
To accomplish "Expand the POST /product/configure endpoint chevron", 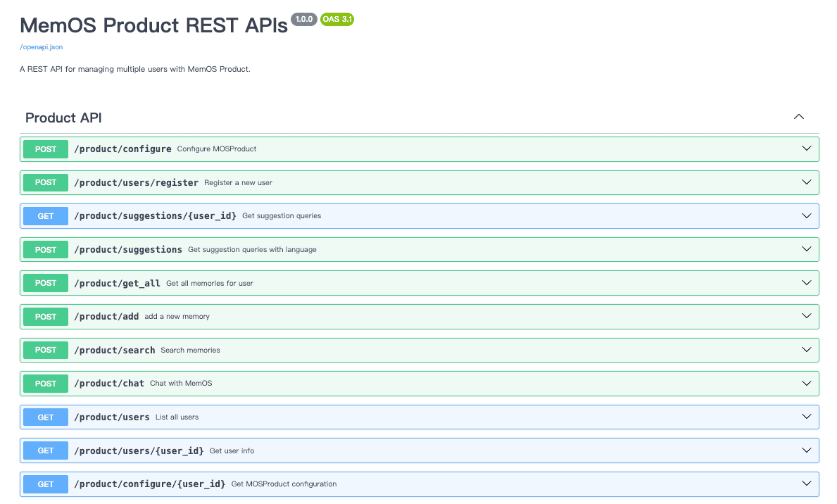I will coord(807,149).
